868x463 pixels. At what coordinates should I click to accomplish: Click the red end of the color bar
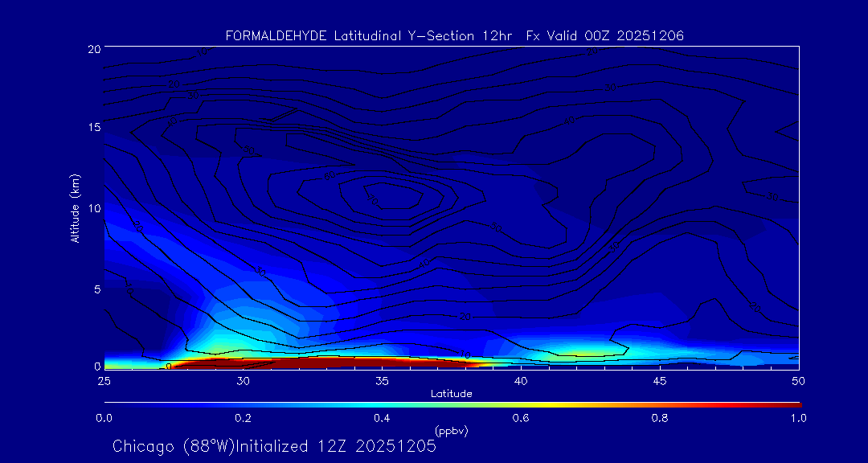pyautogui.click(x=788, y=404)
